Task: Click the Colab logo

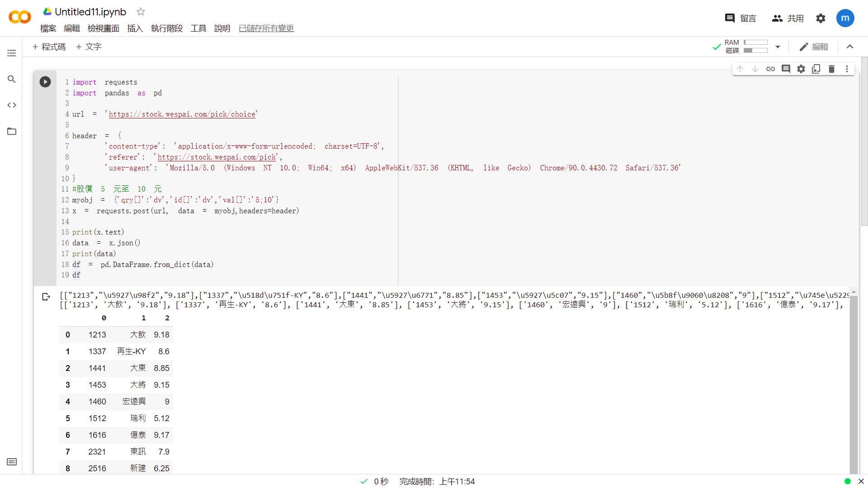Action: coord(20,17)
